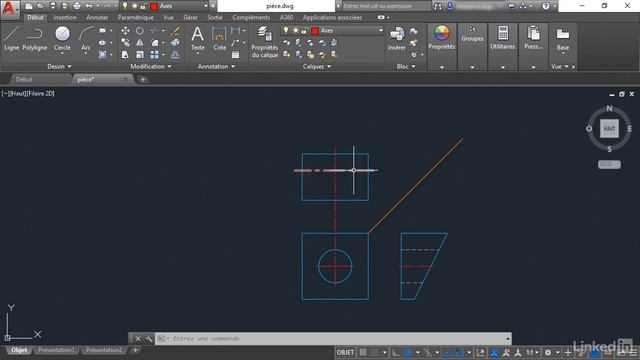
Task: Click the Print icon in quick access toolbar
Action: pos(77,6)
